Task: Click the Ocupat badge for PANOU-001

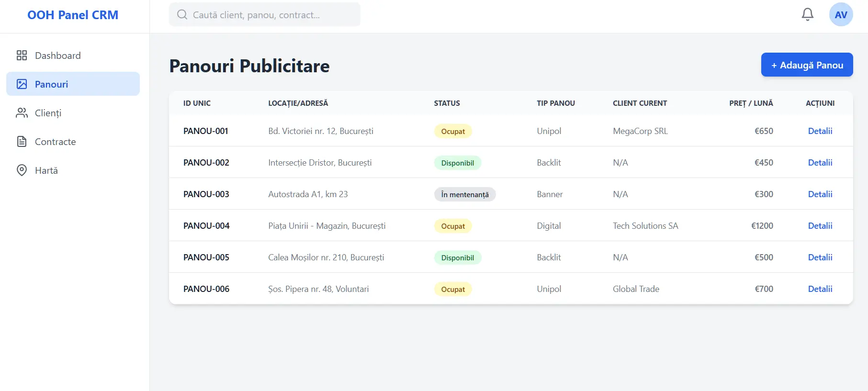Action: pos(453,131)
